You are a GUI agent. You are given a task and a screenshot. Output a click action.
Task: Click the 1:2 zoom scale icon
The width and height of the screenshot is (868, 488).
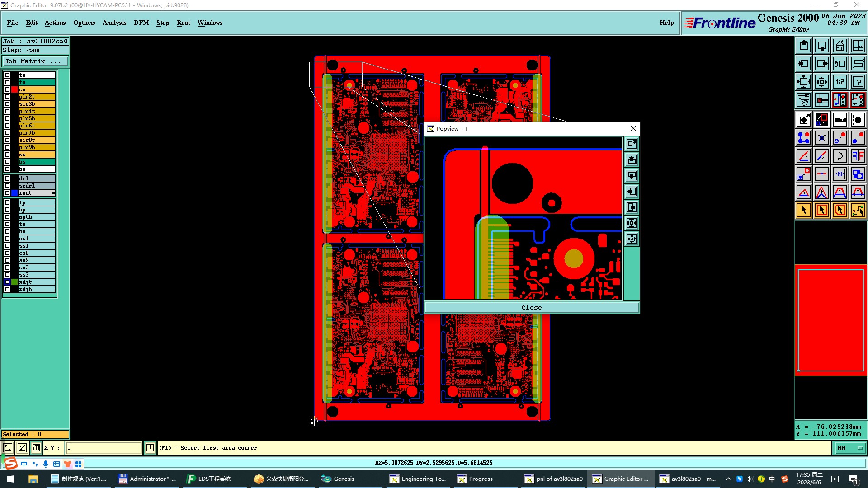[840, 82]
